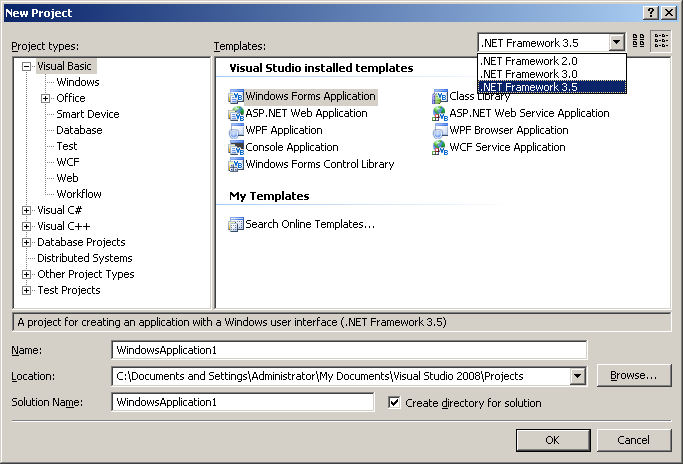Select Distributed Systems project type
Image resolution: width=683 pixels, height=464 pixels.
click(x=85, y=258)
